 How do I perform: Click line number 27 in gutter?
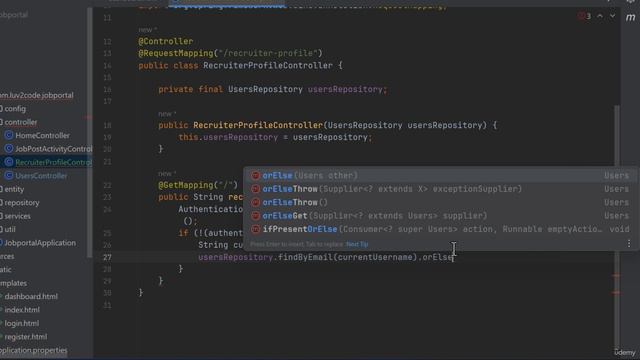click(x=107, y=257)
